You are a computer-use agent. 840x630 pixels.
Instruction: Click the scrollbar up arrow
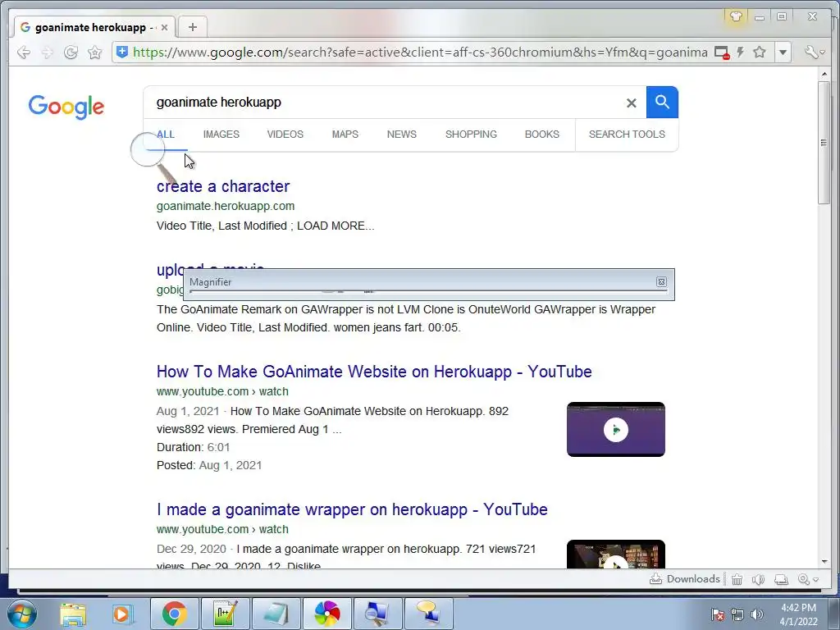pos(824,74)
